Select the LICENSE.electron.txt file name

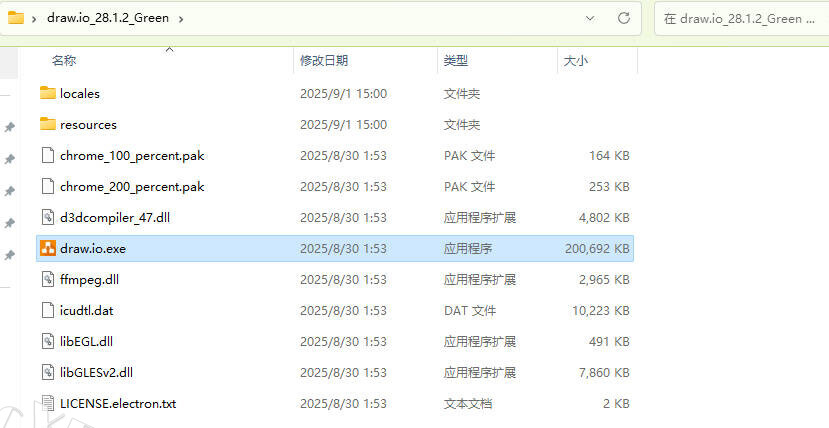click(118, 404)
